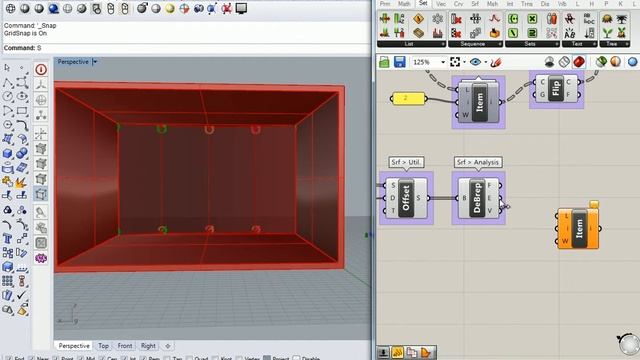Screen dimensions: 640x360
Task: Choose the Polyline tool in Rhino toolbar
Action: pyautogui.click(x=7, y=83)
